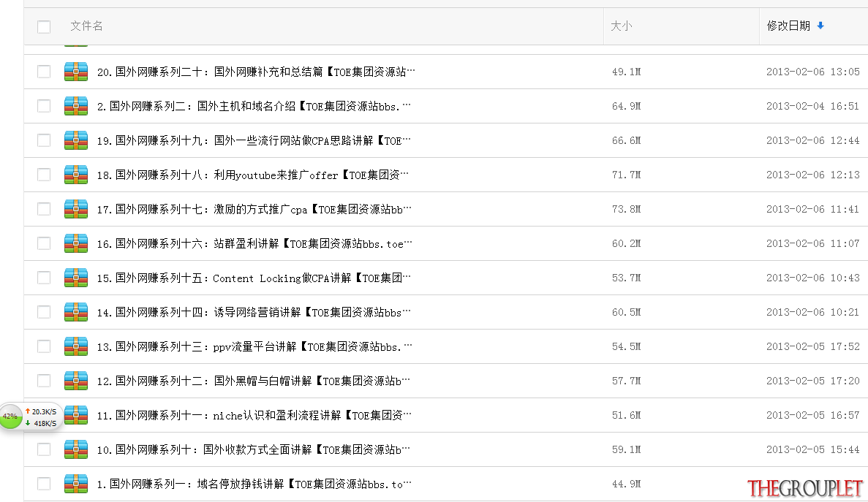Viewport: 868px width, 502px height.
Task: Open file 13. ppv流量平台讲解
Action: coord(254,346)
